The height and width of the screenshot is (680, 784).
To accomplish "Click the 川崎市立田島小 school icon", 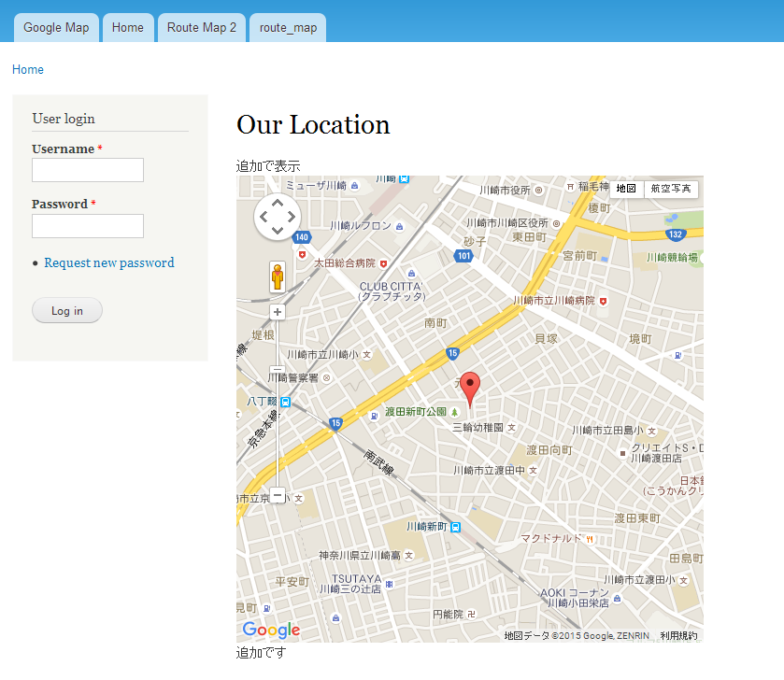I will click(x=651, y=431).
